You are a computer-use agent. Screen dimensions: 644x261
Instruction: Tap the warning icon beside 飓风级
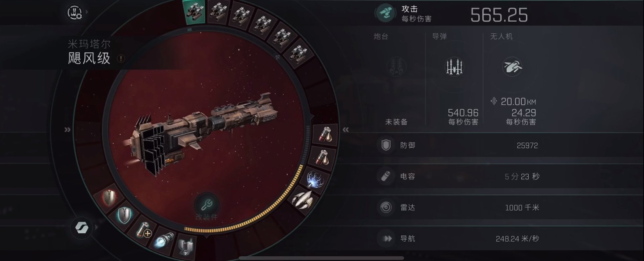tap(121, 59)
